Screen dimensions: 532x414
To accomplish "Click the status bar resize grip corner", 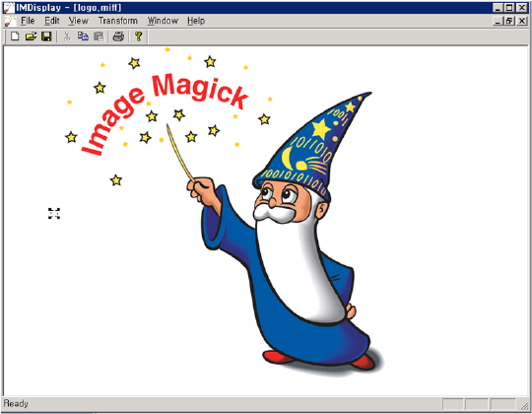I will [524, 404].
